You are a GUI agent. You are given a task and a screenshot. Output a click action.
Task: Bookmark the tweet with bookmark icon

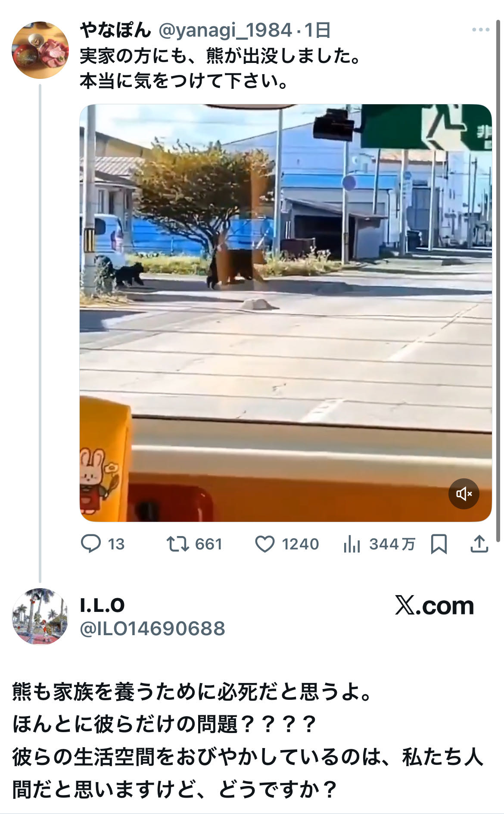pos(439,544)
